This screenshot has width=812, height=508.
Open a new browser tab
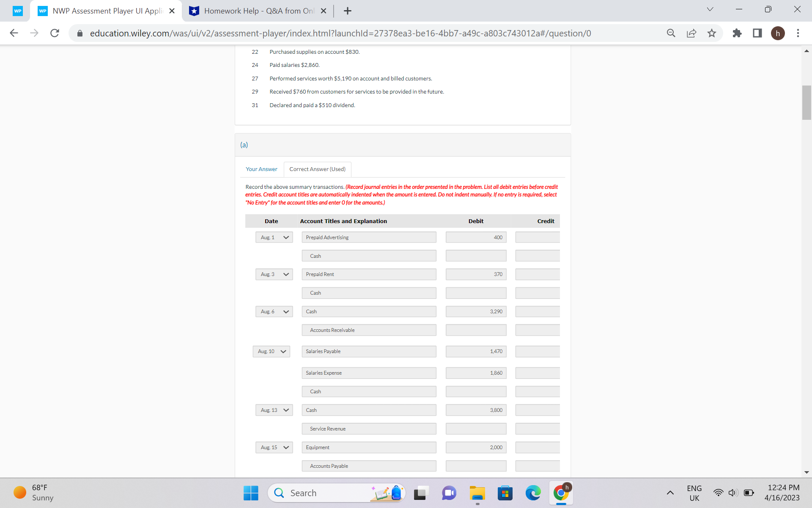[x=348, y=11]
